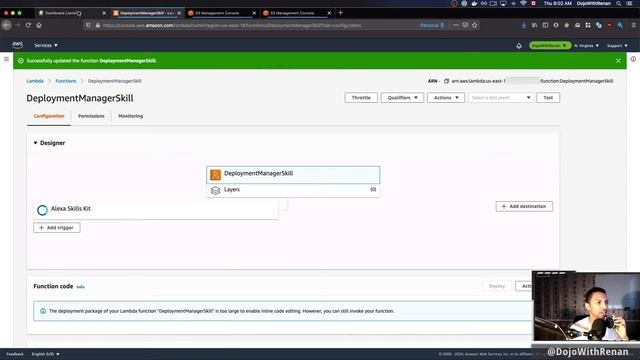Open the AWS notifications bell
Screen dimensions: 640x360
point(519,46)
